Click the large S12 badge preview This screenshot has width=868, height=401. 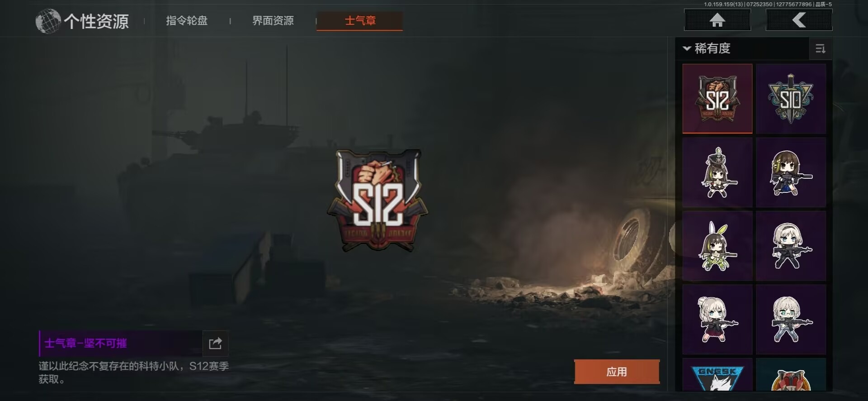[x=377, y=200]
